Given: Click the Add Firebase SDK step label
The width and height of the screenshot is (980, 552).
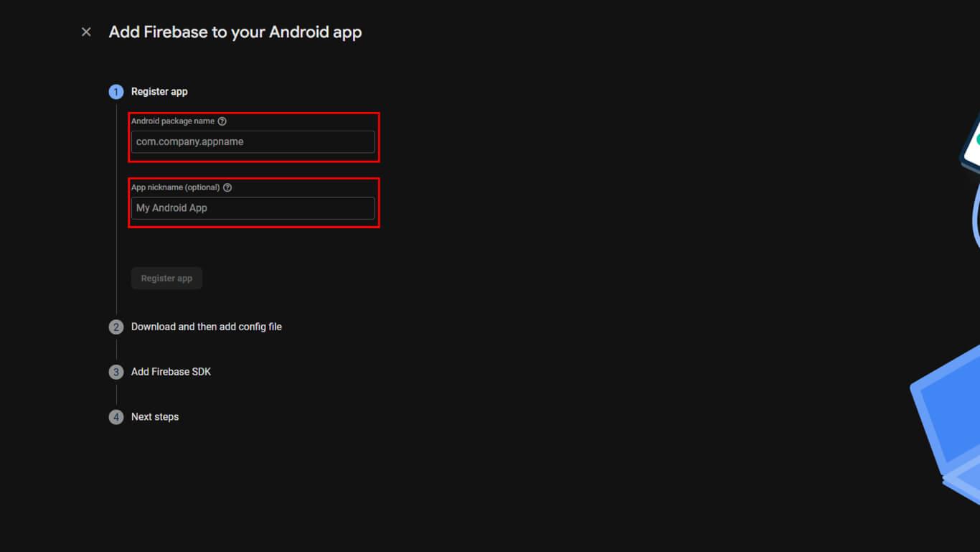Looking at the screenshot, I should pos(171,372).
